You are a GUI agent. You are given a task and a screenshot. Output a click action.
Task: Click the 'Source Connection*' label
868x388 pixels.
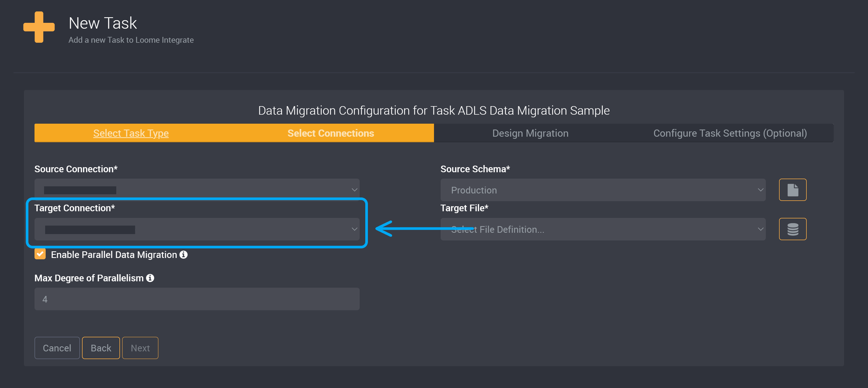click(x=76, y=169)
